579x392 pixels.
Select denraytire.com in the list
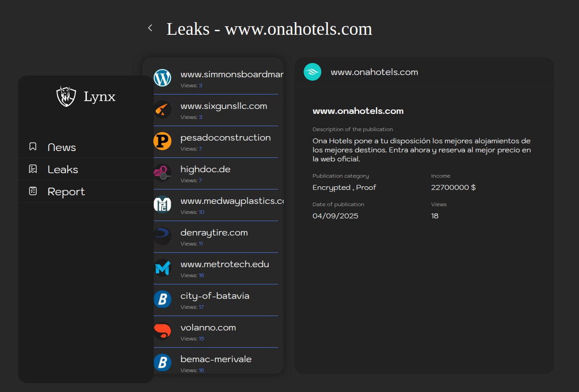216,236
